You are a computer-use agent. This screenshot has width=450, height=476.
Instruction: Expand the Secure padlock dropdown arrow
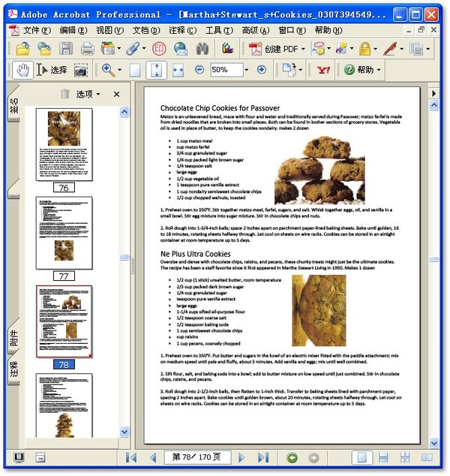(376, 49)
